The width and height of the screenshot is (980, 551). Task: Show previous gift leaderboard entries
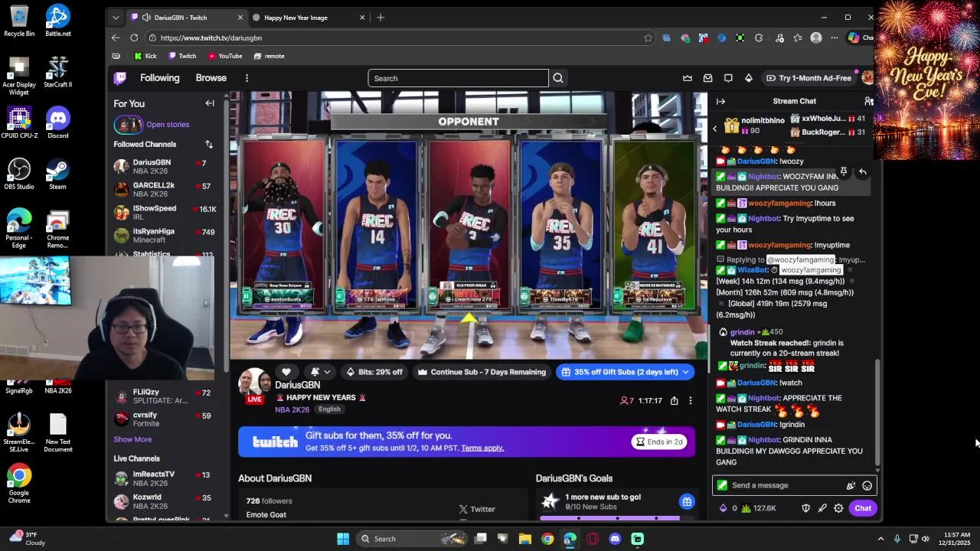pyautogui.click(x=714, y=128)
